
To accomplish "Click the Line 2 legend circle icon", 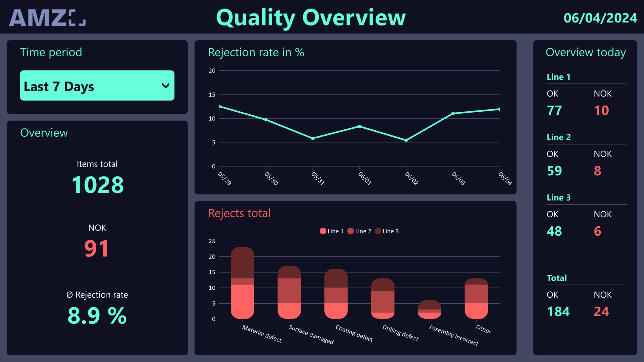I will click(351, 231).
